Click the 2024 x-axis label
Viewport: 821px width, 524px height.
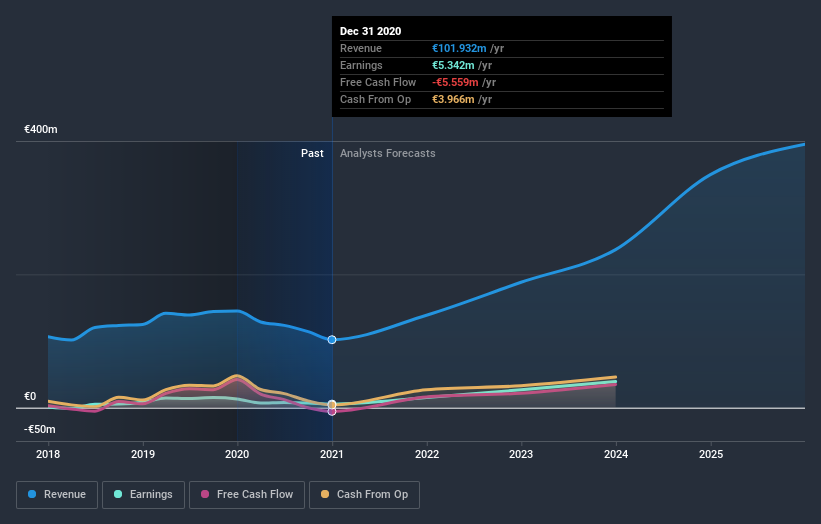click(x=616, y=454)
